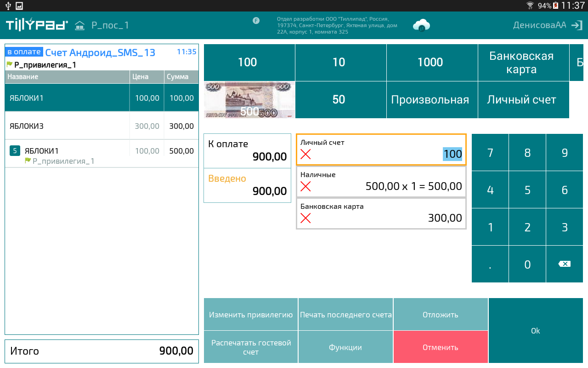
Task: Open the home screen icon
Action: [x=80, y=25]
